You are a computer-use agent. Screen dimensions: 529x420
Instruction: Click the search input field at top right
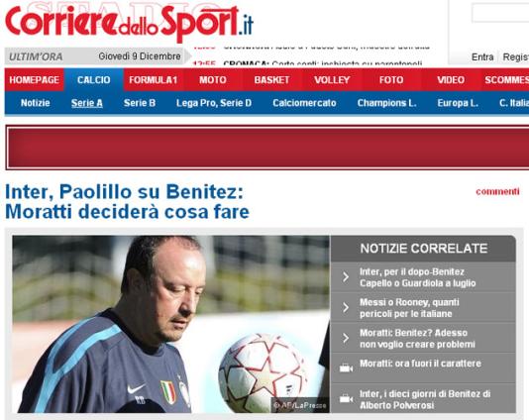click(x=500, y=14)
